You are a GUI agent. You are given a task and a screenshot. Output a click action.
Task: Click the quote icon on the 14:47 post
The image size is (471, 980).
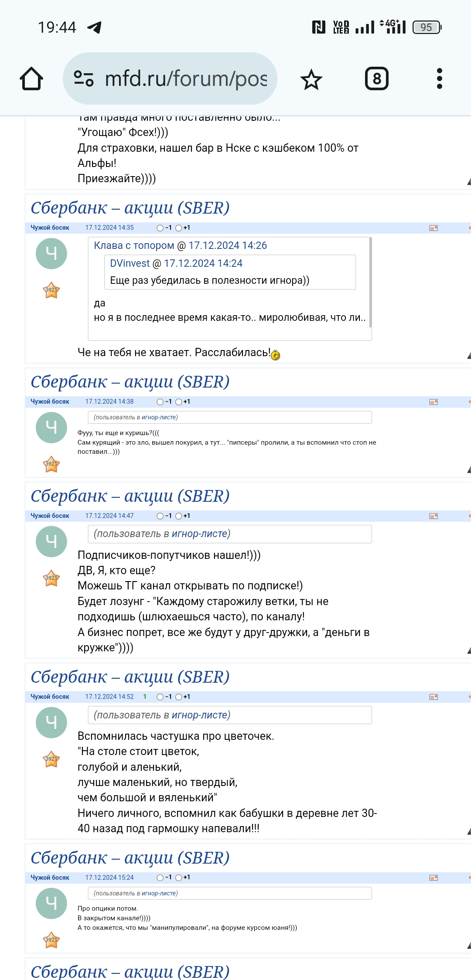[433, 516]
